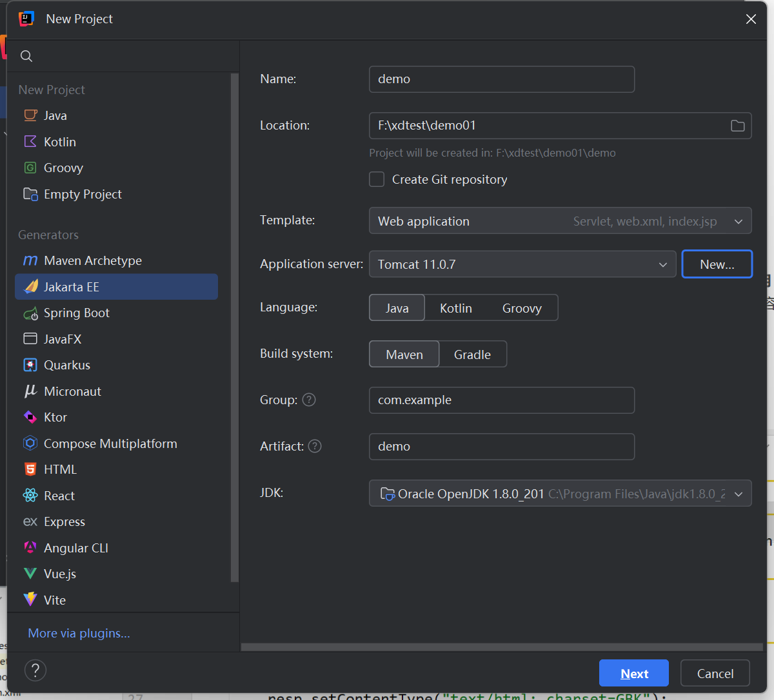Add a new application server with New...
The width and height of the screenshot is (774, 700).
pos(717,264)
